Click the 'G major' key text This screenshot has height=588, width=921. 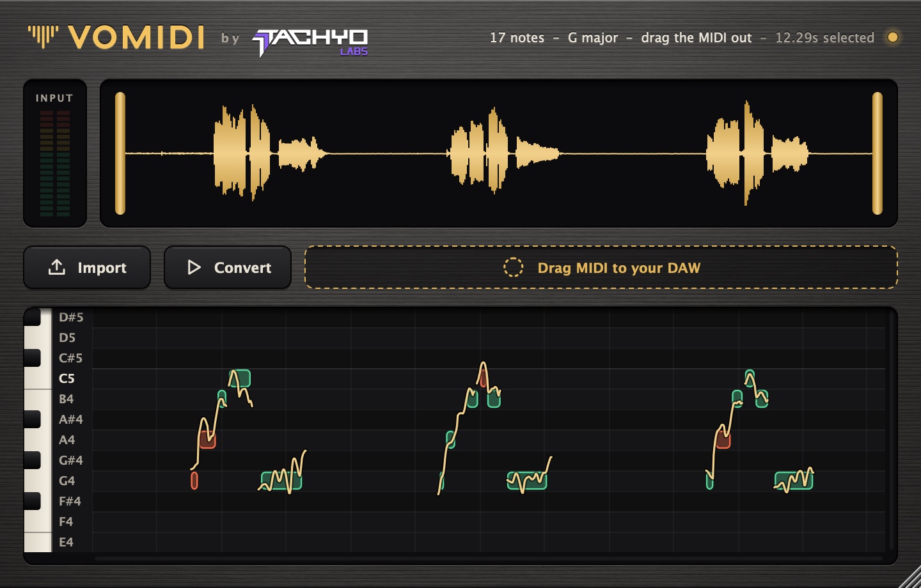pos(593,38)
